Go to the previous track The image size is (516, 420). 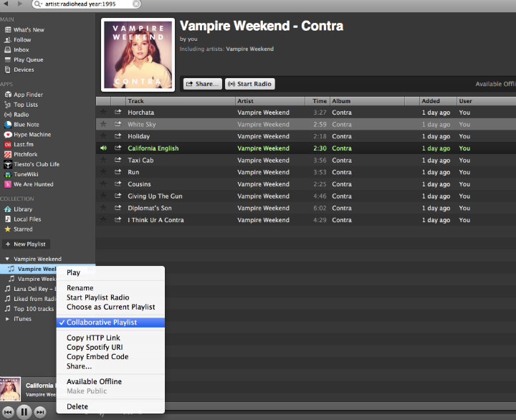click(8, 412)
